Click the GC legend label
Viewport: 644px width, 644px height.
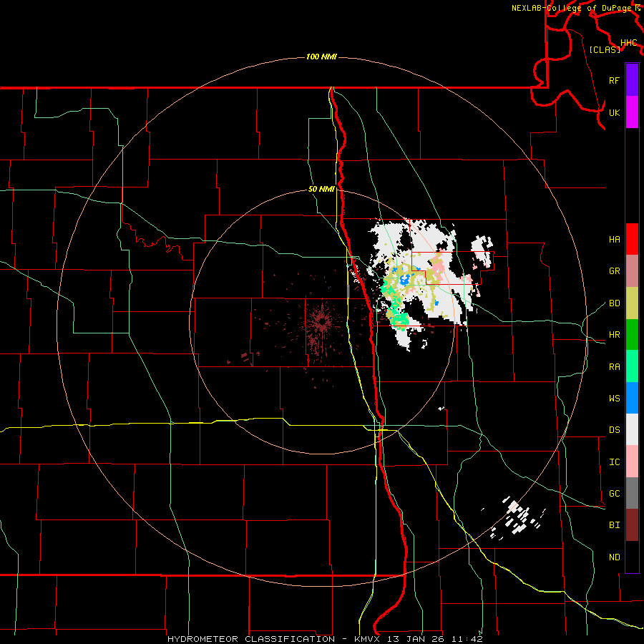[x=614, y=494]
